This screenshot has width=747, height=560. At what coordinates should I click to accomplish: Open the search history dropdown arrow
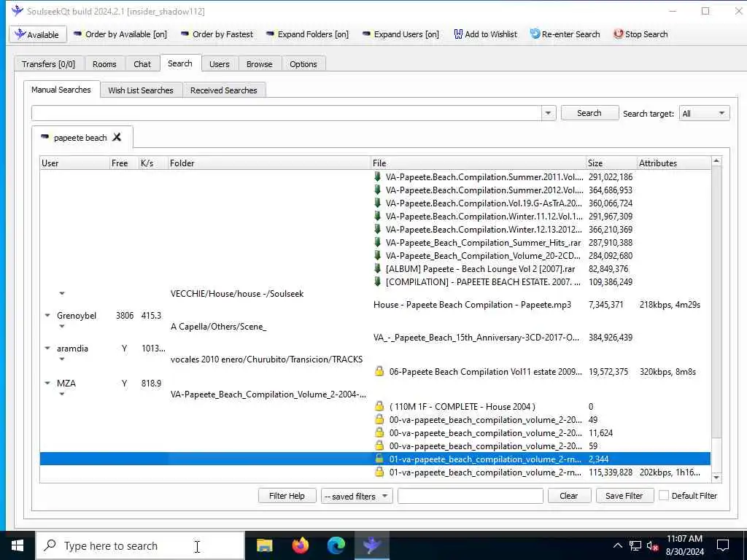(x=548, y=113)
